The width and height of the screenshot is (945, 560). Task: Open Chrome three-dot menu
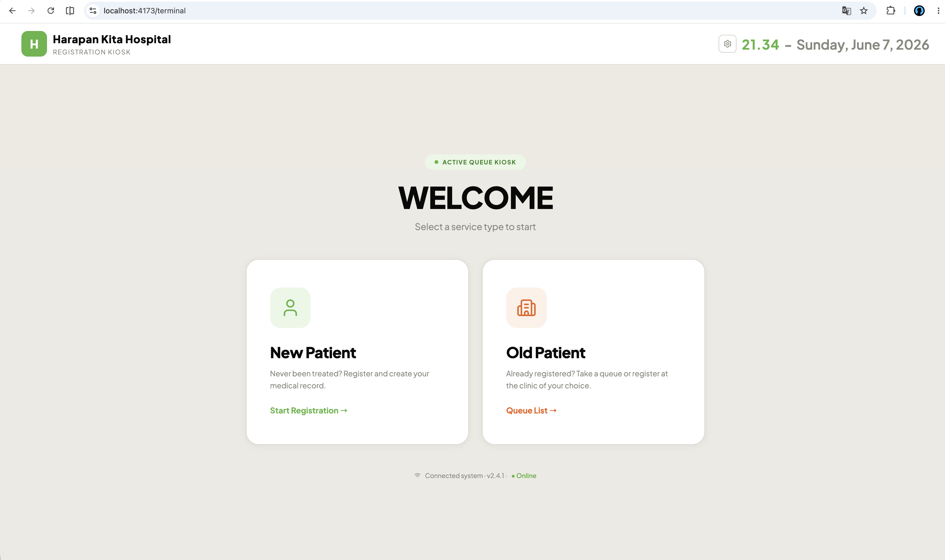938,11
